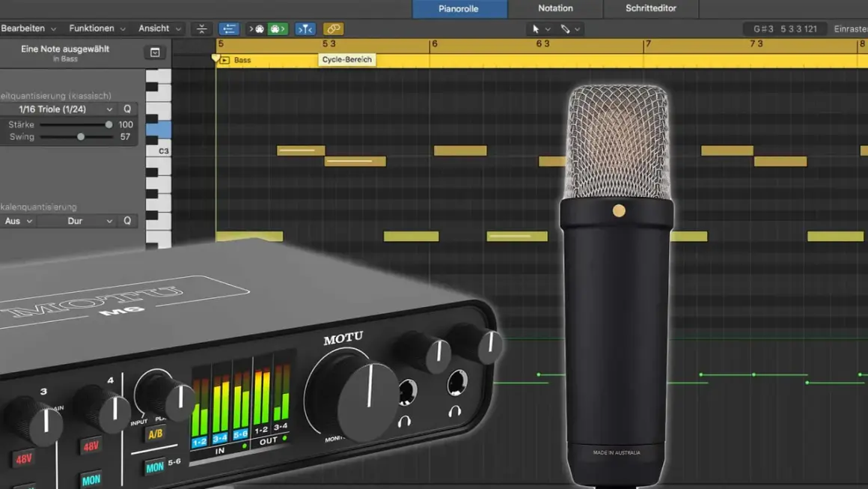Click Q button beside scale quantize
The image size is (868, 489).
[x=127, y=221]
